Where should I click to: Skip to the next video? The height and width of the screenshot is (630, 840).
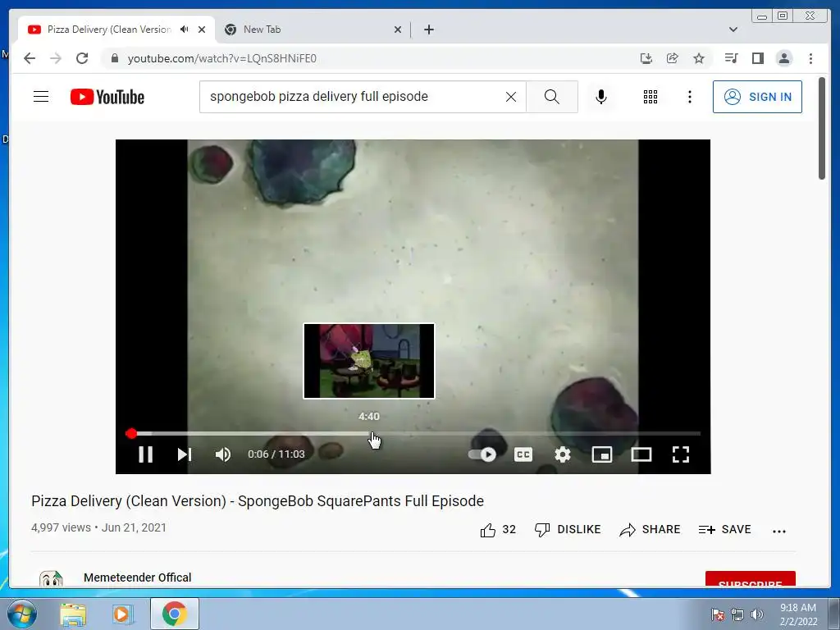[x=185, y=454]
